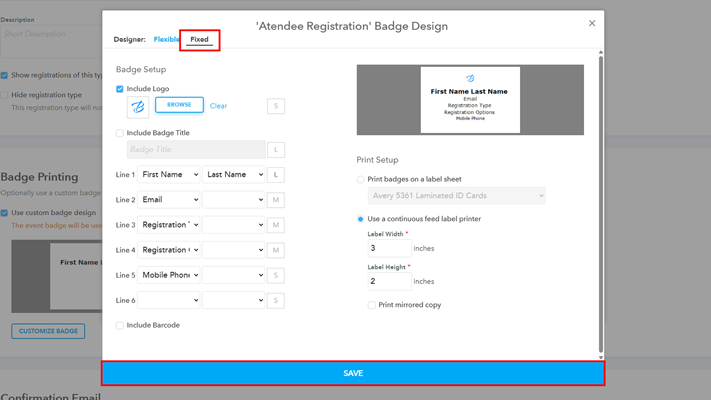711x400 pixels.
Task: Click the Line 2 size M button
Action: 276,200
